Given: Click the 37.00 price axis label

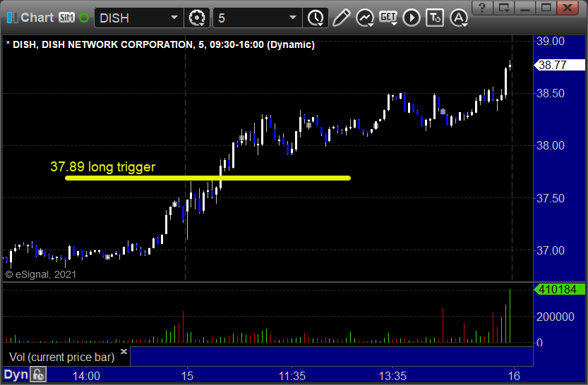Looking at the screenshot, I should click(x=550, y=250).
